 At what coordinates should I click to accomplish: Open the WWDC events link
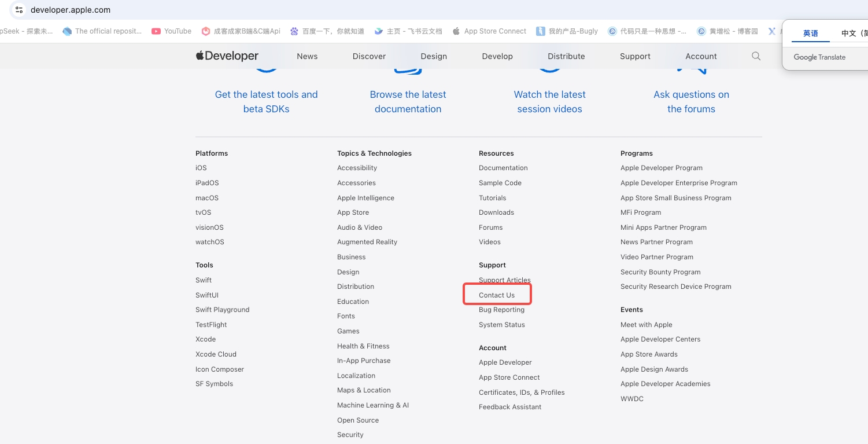click(x=632, y=399)
